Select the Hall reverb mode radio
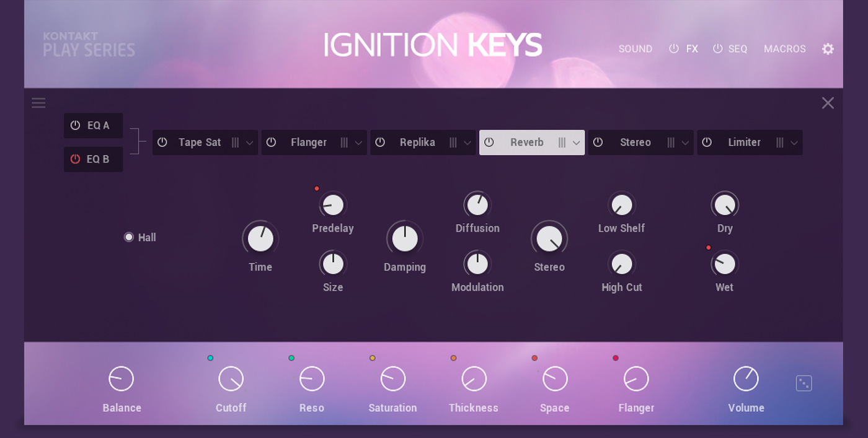Image resolution: width=868 pixels, height=438 pixels. coord(129,237)
